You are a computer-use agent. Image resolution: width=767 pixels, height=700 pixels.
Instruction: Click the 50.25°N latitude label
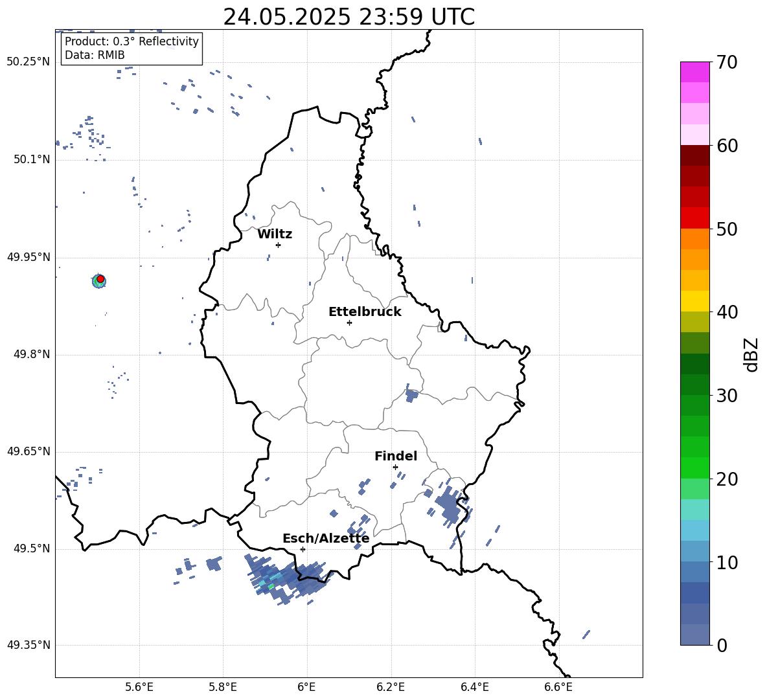[x=29, y=62]
